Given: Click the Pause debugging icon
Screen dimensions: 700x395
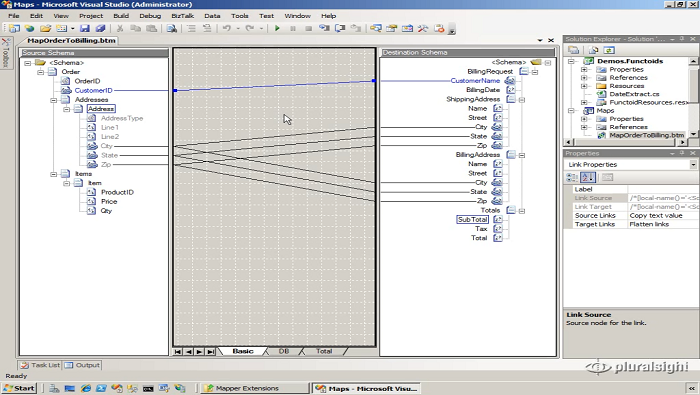Looking at the screenshot, I should point(293,29).
